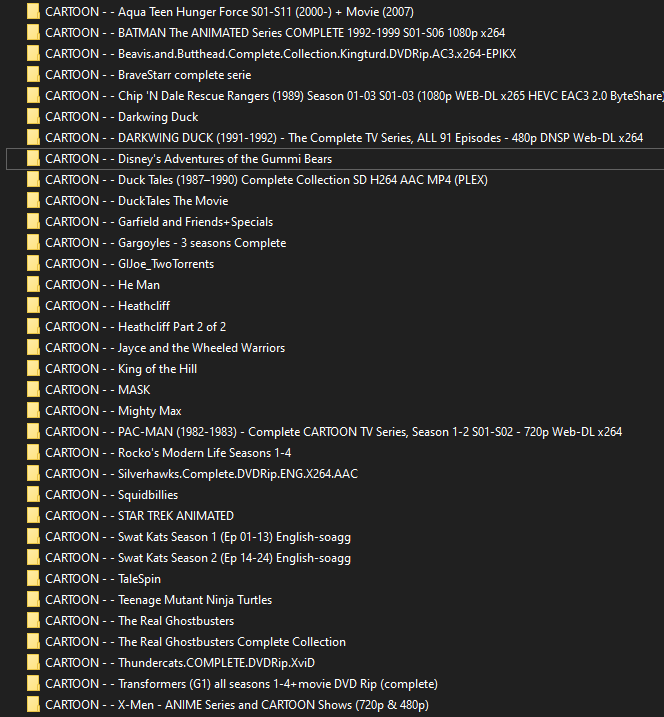
Task: Click the GIJoe_TwoTorrents folder icon
Action: pyautogui.click(x=33, y=264)
